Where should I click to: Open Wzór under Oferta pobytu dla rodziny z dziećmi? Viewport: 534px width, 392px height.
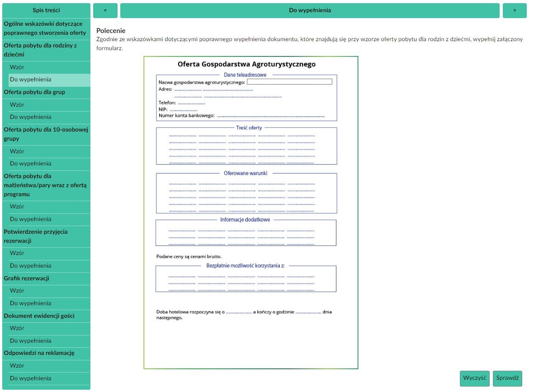click(17, 67)
